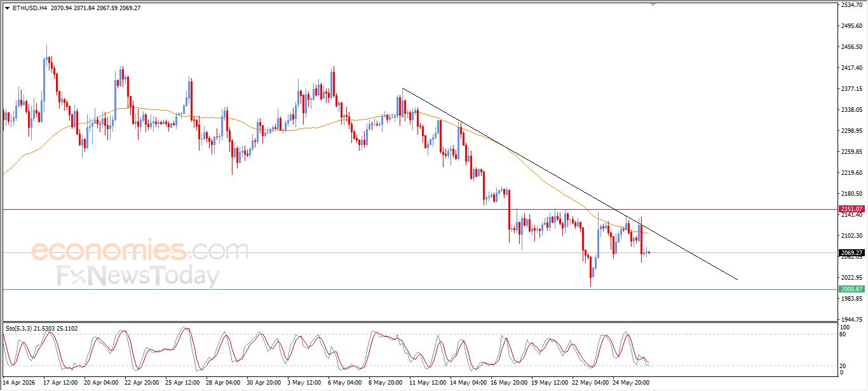Click the 30 Apr 20:00 time label

click(264, 383)
